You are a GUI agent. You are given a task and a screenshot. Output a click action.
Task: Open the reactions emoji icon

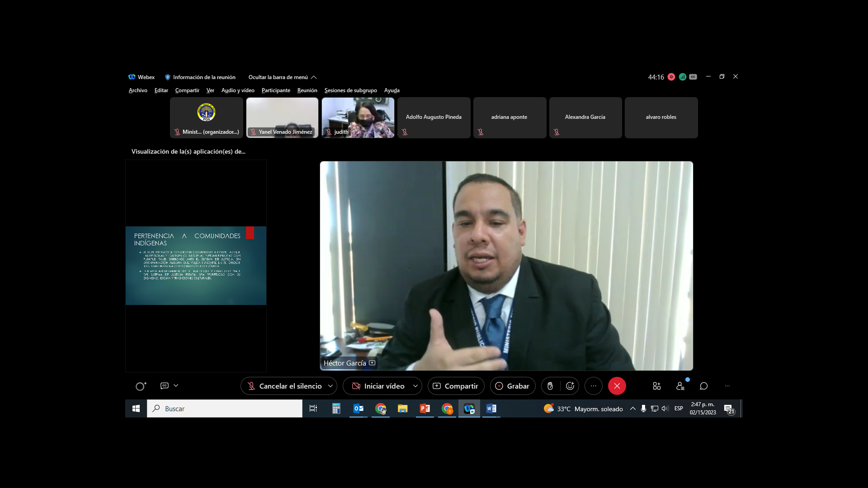[x=570, y=386]
